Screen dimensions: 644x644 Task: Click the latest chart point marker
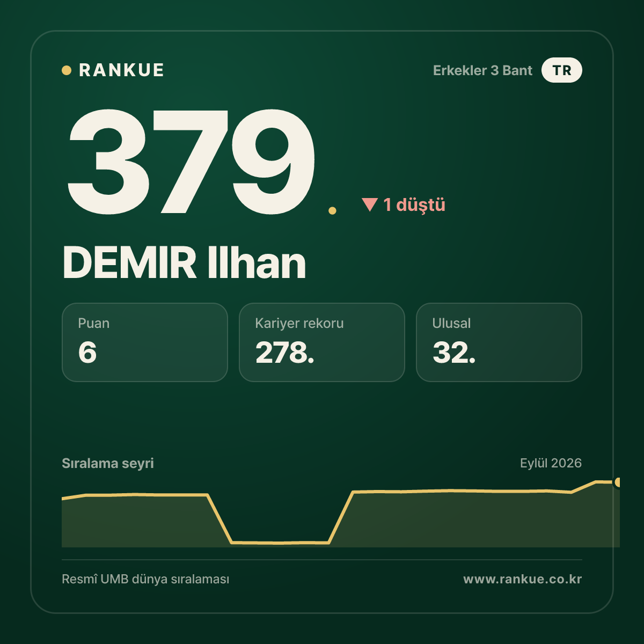coord(618,482)
